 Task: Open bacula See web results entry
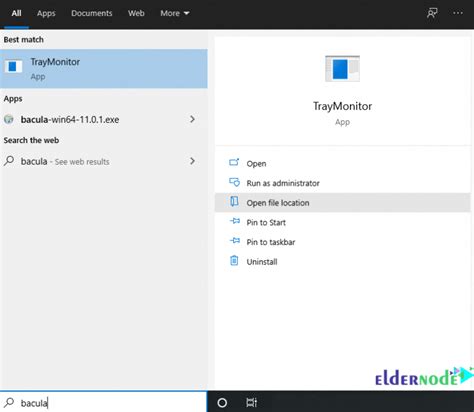click(x=104, y=161)
